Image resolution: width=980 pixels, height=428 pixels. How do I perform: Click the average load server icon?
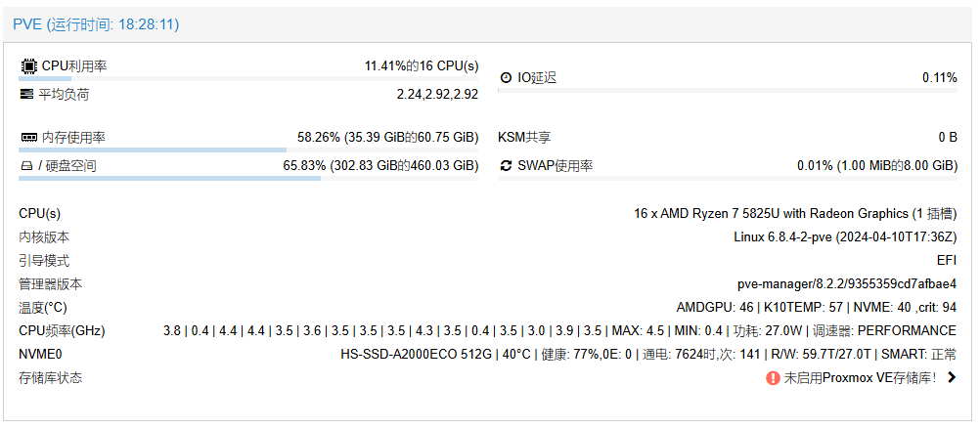(27, 95)
